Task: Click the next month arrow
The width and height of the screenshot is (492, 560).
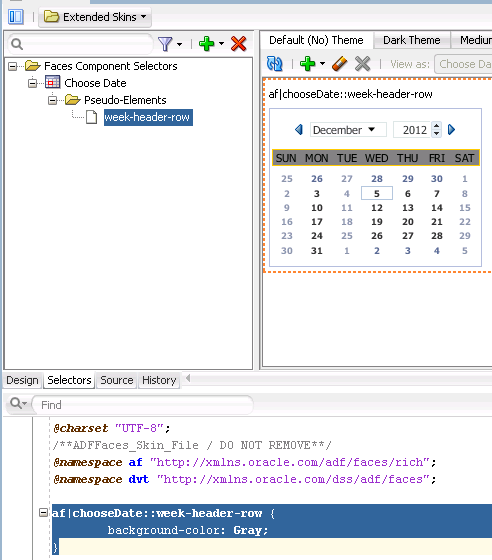Action: 451,130
